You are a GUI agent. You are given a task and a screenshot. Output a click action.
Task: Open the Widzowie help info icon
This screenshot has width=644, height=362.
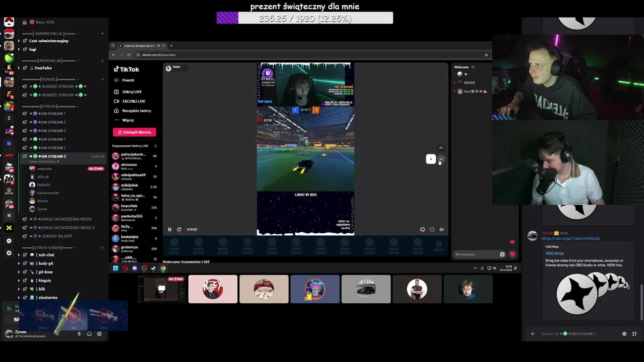coord(472,67)
